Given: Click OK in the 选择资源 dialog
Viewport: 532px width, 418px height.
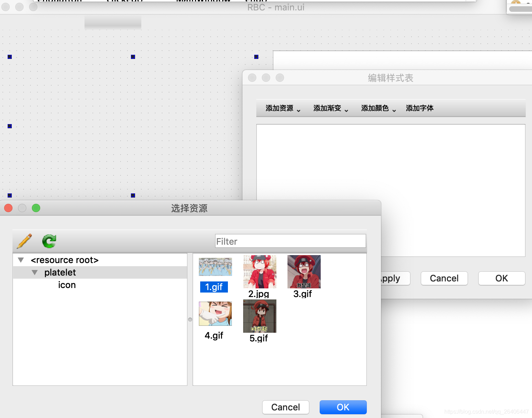Looking at the screenshot, I should 343,407.
